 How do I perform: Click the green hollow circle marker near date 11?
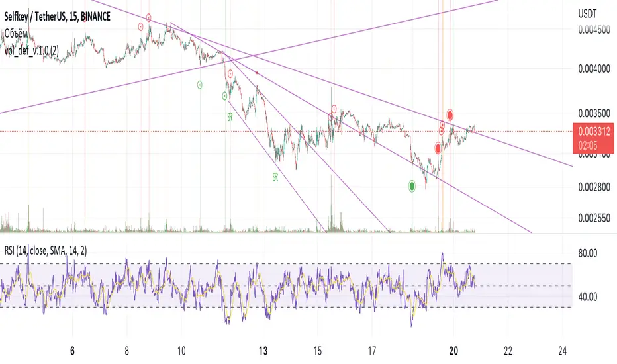point(200,85)
